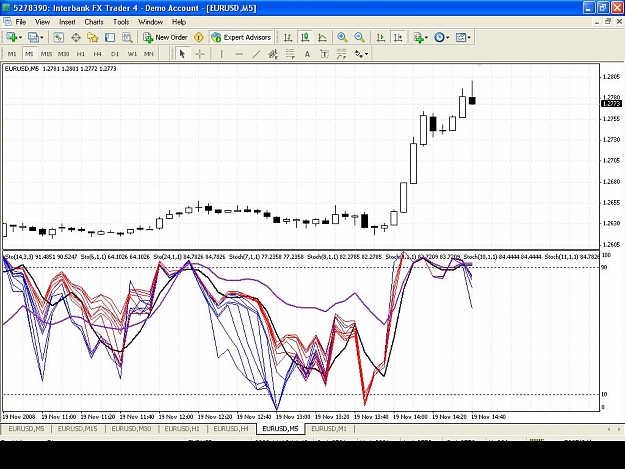Select the M1 timeframe
This screenshot has width=625, height=469.
point(12,54)
